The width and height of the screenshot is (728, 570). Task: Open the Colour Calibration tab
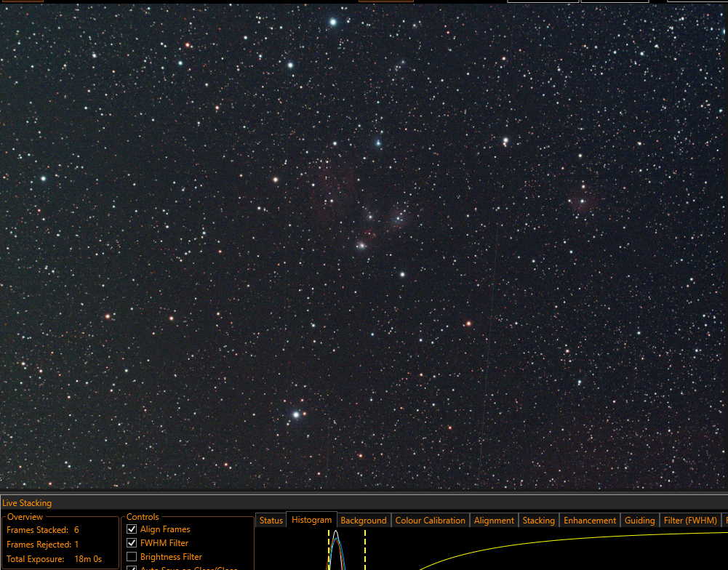coord(430,521)
